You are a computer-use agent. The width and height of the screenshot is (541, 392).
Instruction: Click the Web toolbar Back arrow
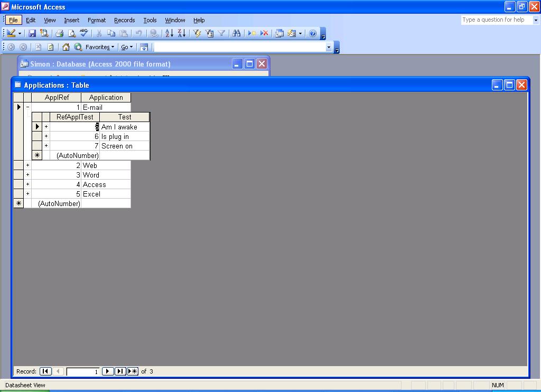click(11, 47)
